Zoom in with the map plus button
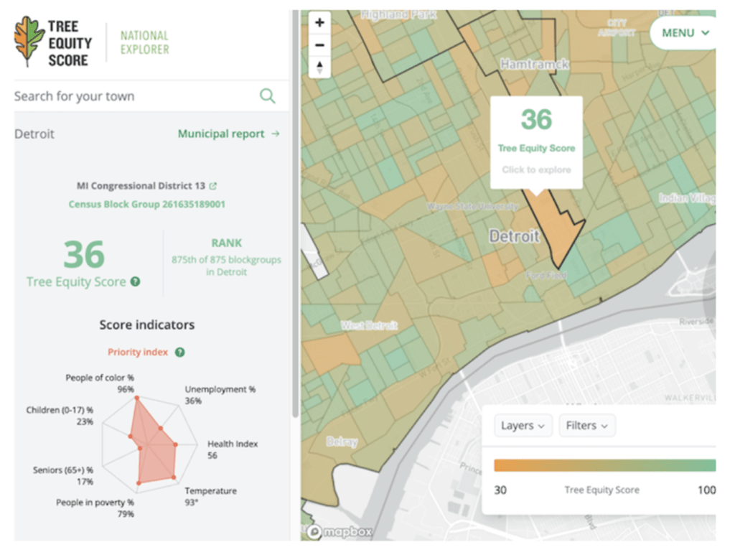The width and height of the screenshot is (735, 560). [x=319, y=23]
